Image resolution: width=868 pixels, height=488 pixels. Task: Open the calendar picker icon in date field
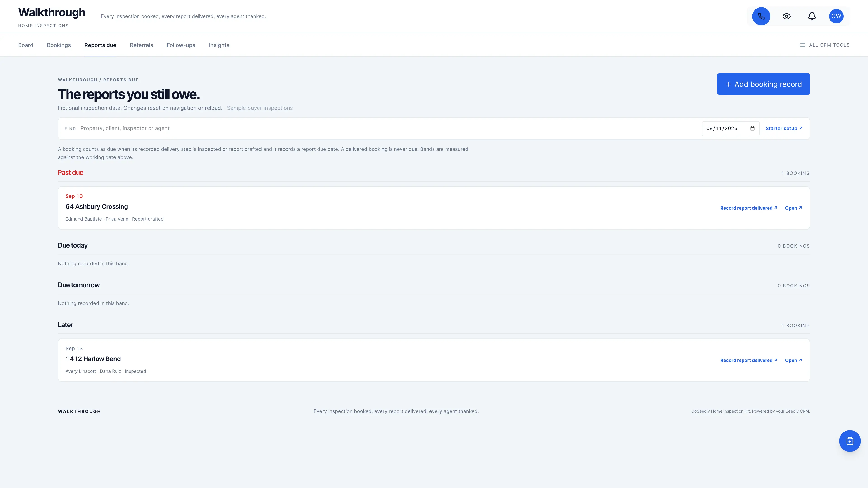[752, 128]
